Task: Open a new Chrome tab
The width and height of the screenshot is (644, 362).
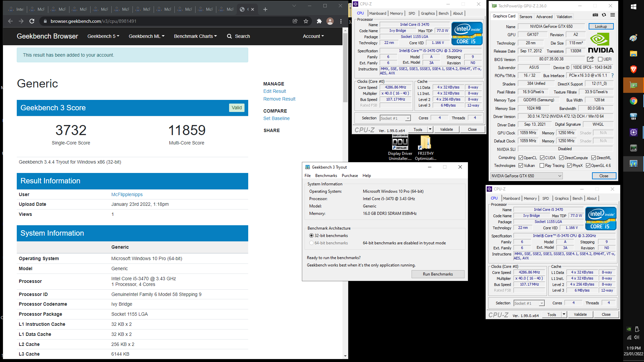Action: [x=265, y=9]
